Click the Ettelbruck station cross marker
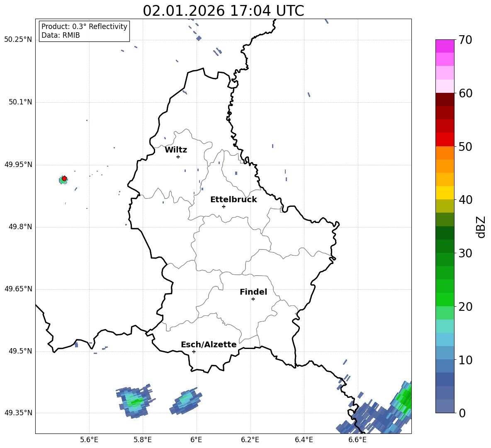Screen dimensions: 491x448 224,206
